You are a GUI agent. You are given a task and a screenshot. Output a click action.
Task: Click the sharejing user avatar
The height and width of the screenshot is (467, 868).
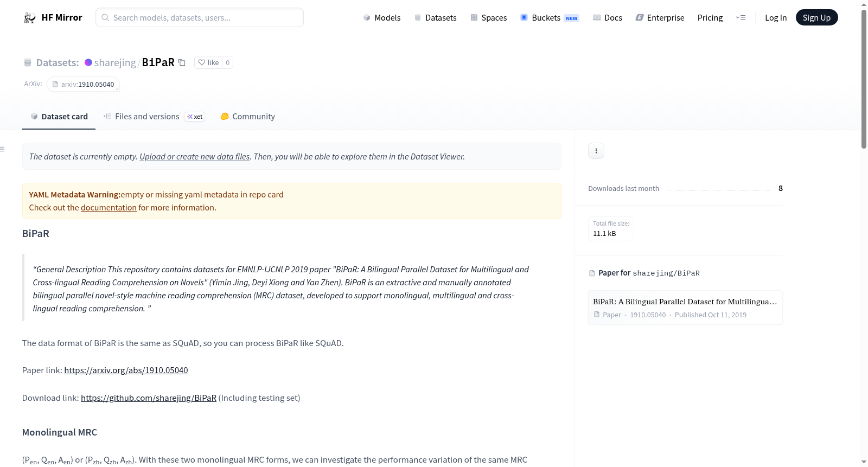88,62
